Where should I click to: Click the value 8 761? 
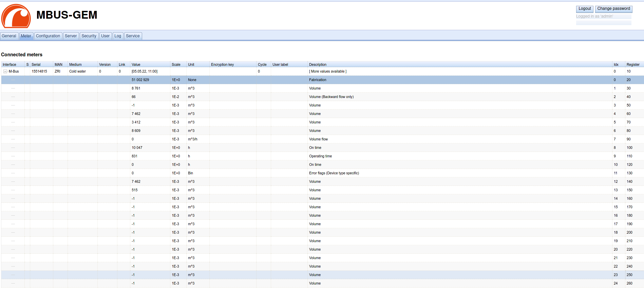point(136,89)
